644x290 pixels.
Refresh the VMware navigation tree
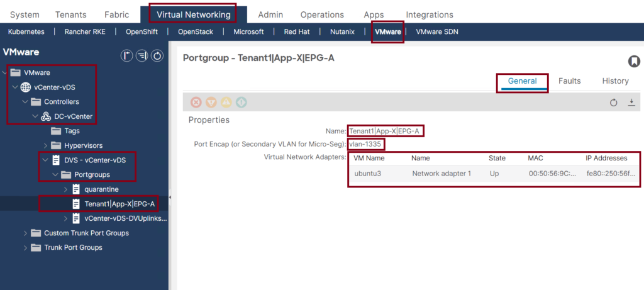pyautogui.click(x=157, y=55)
